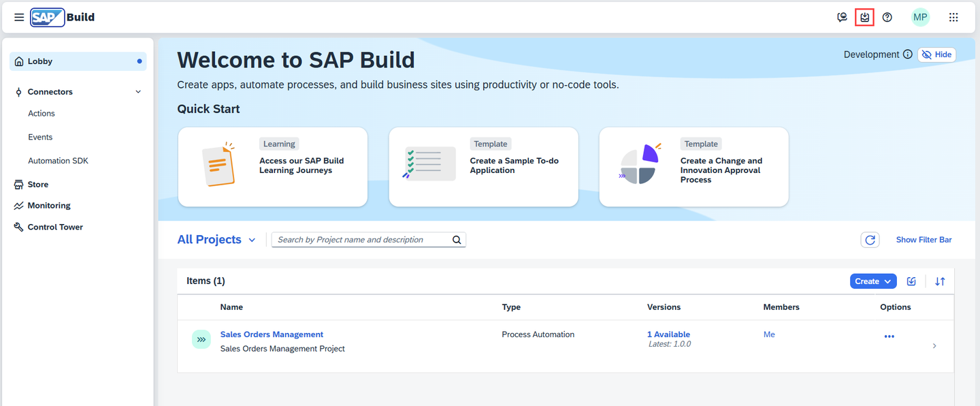Hide the welcome banner

937,54
